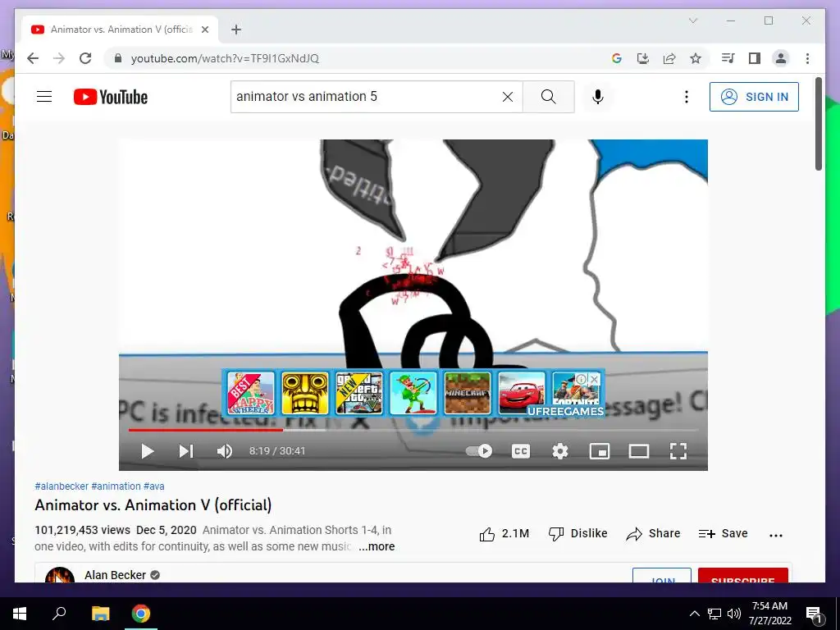Click the address bar URL
Viewport: 840px width, 630px height.
click(x=225, y=58)
